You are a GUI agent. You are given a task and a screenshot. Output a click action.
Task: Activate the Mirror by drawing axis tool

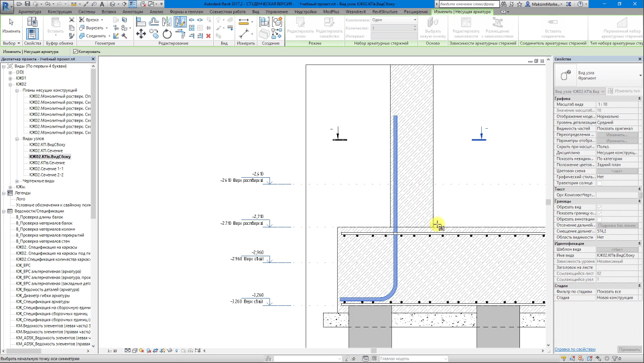(x=180, y=21)
